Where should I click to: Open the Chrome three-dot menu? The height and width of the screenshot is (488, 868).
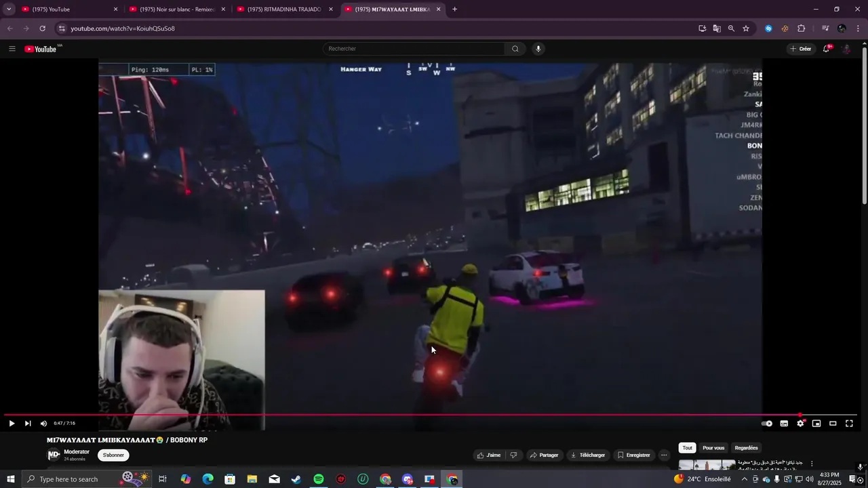click(859, 28)
